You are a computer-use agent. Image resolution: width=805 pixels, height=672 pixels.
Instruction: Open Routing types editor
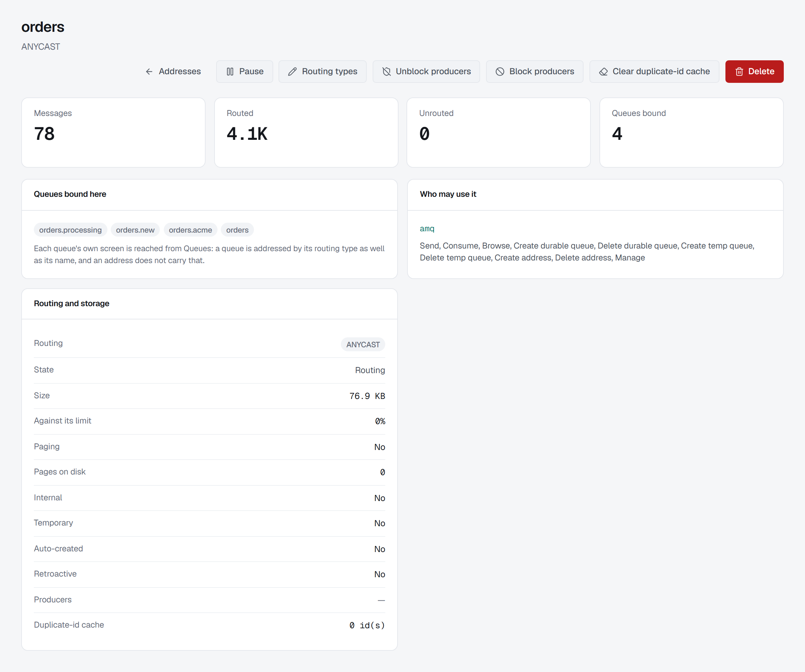(x=322, y=72)
